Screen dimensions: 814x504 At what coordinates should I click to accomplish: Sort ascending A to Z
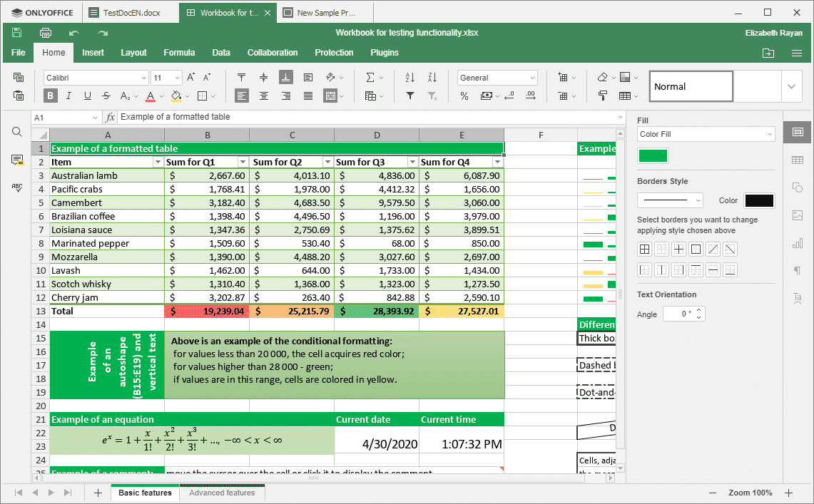tap(410, 77)
